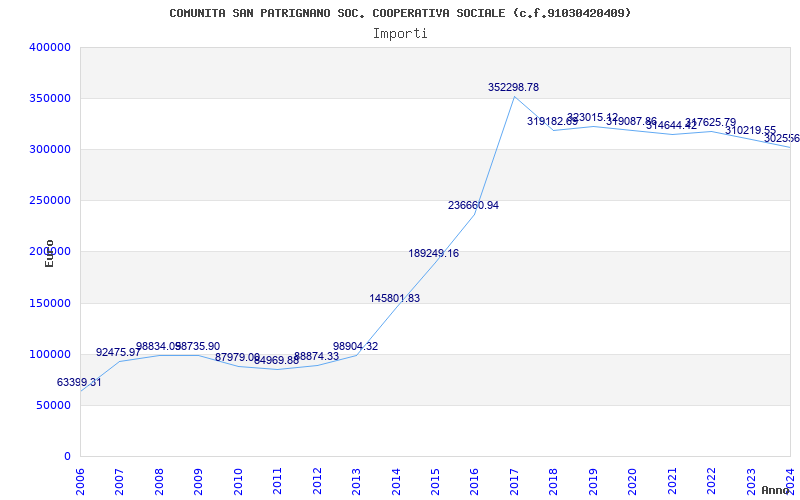Screen dimensions: 800x500
Task: Click the 2019 x-axis year label
Action: click(x=593, y=481)
